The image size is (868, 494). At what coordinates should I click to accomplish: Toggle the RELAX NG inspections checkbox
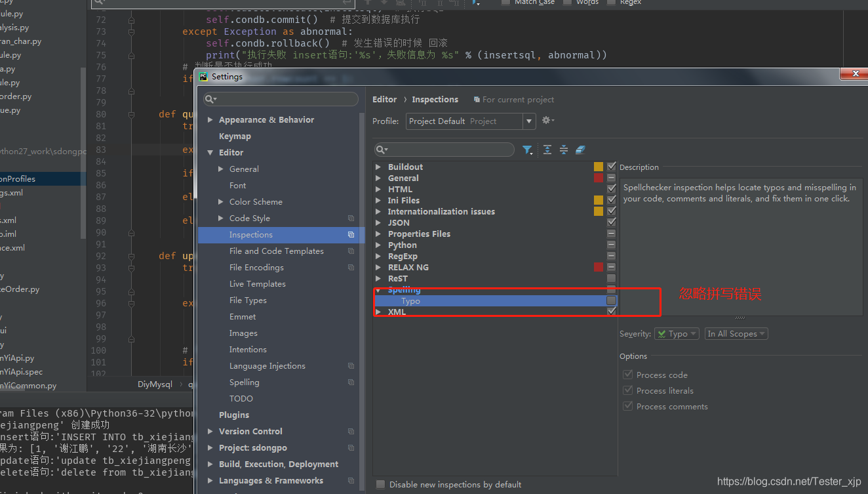click(612, 267)
